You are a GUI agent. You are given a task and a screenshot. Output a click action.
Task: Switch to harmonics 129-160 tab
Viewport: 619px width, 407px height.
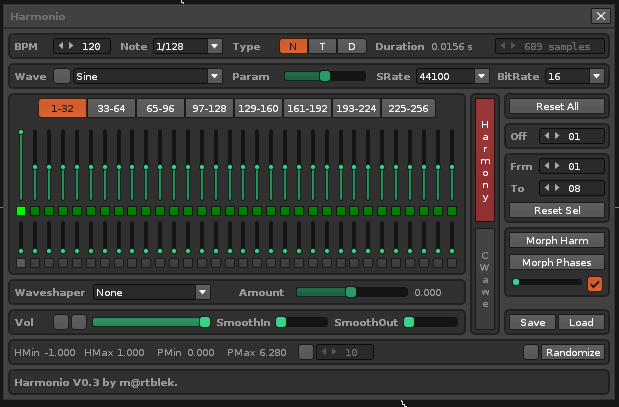tap(258, 108)
